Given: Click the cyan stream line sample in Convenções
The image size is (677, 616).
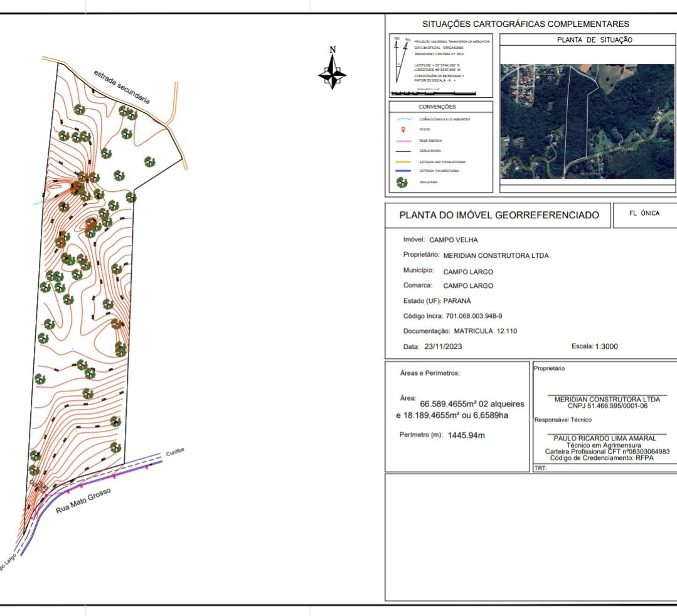Looking at the screenshot, I should pos(404,119).
